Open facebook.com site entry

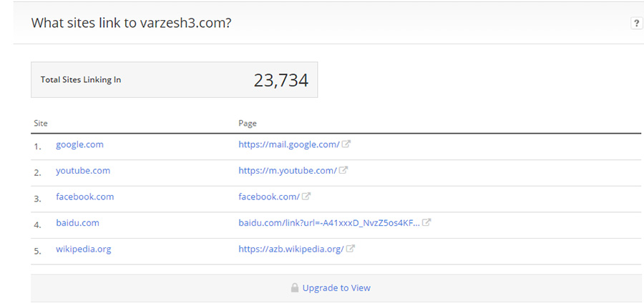coord(85,197)
